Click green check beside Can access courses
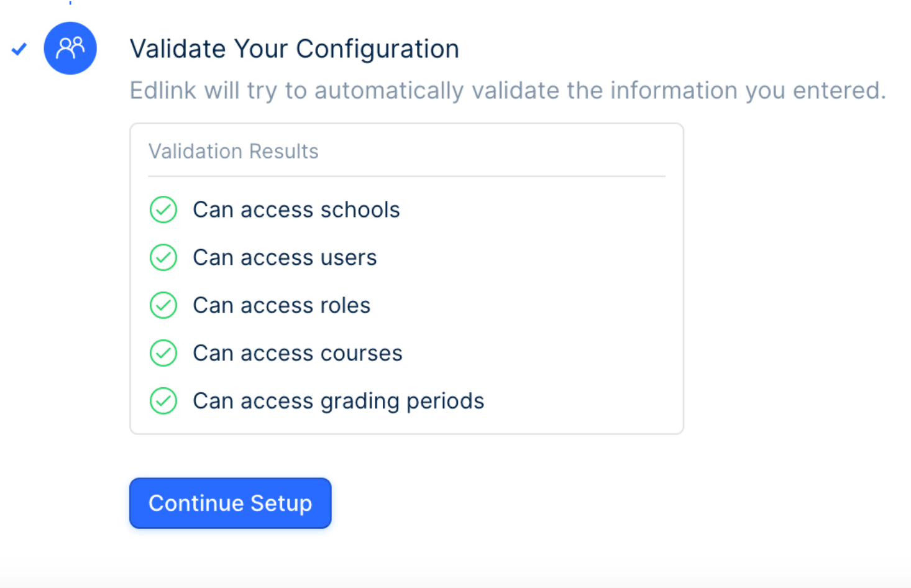 (163, 353)
